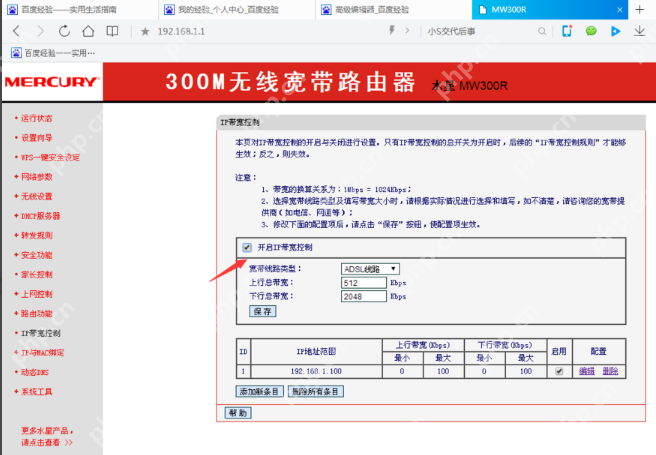Viewport: 656px width, 455px height.
Task: Open the browser home page icon
Action: 88,31
